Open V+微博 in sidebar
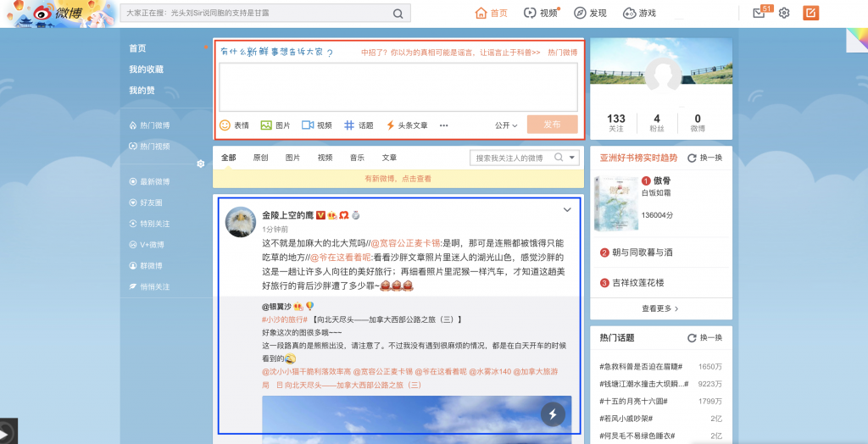The width and height of the screenshot is (868, 444). click(147, 245)
